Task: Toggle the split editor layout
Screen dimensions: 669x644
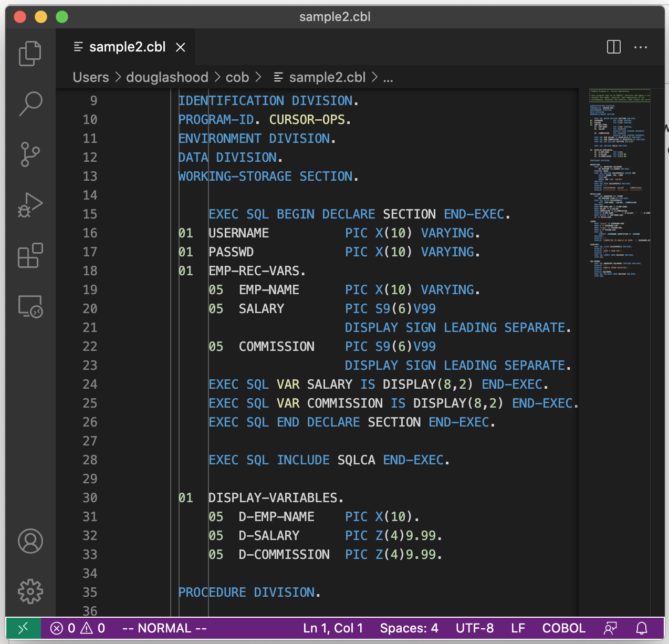Action: (613, 47)
